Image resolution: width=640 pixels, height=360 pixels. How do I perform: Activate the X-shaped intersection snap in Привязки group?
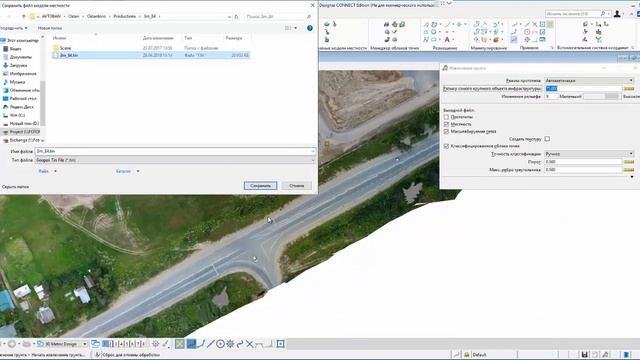point(535,24)
